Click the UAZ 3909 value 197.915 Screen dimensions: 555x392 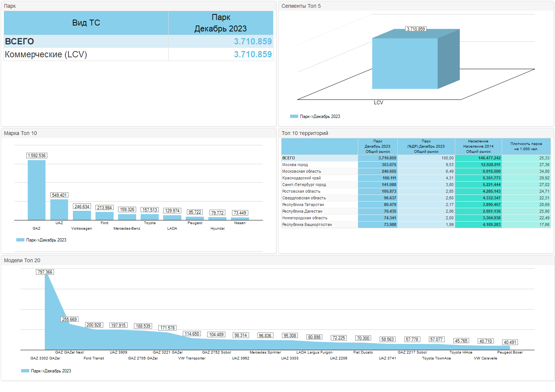click(118, 325)
